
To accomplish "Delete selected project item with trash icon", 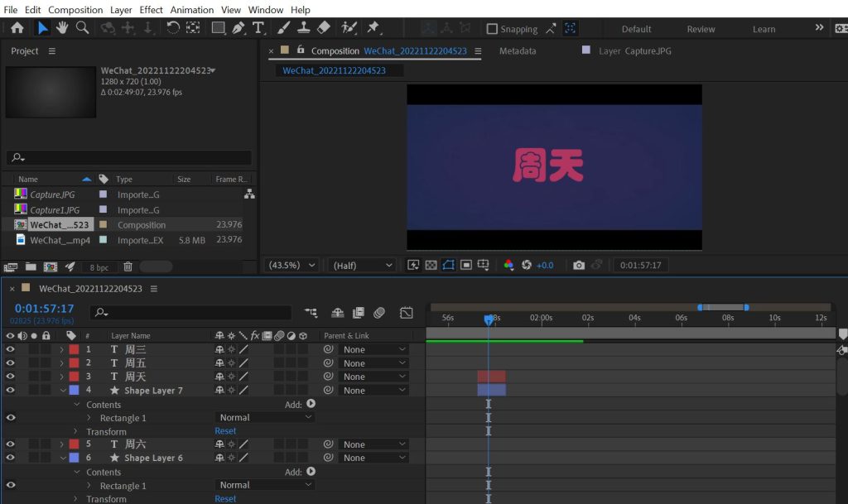I will coord(128,266).
